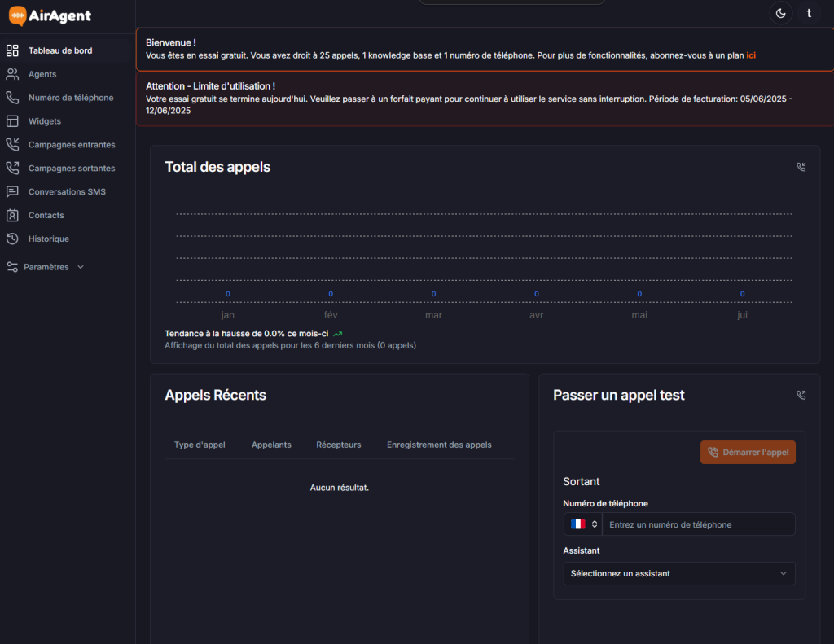The image size is (834, 644).
Task: Click the Assistant field label
Action: pos(582,551)
